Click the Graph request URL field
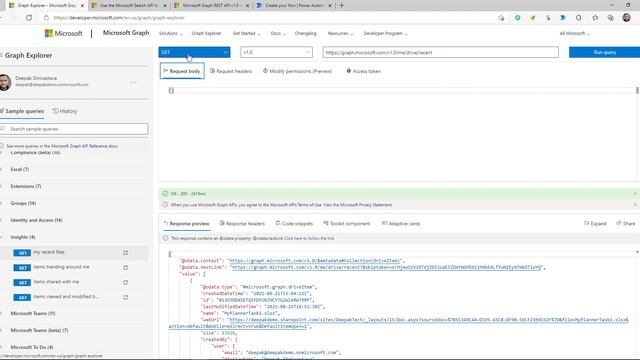The height and width of the screenshot is (360, 640). [440, 52]
